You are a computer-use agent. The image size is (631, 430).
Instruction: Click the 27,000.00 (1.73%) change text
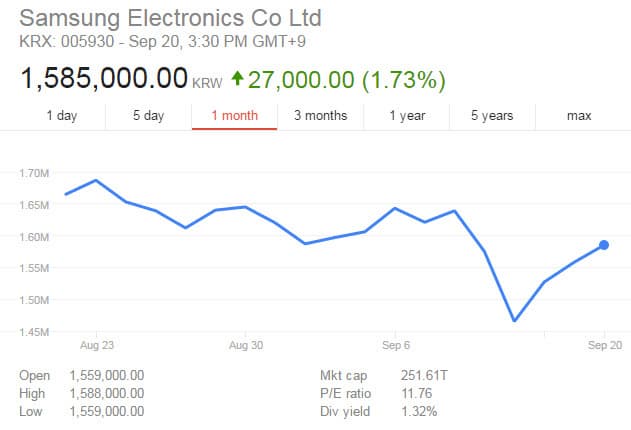pyautogui.click(x=346, y=79)
